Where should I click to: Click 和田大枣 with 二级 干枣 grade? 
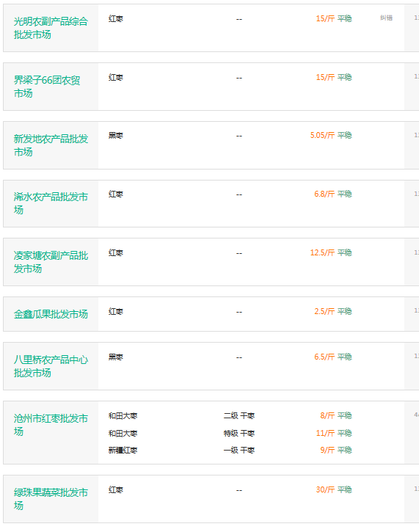coord(123,415)
